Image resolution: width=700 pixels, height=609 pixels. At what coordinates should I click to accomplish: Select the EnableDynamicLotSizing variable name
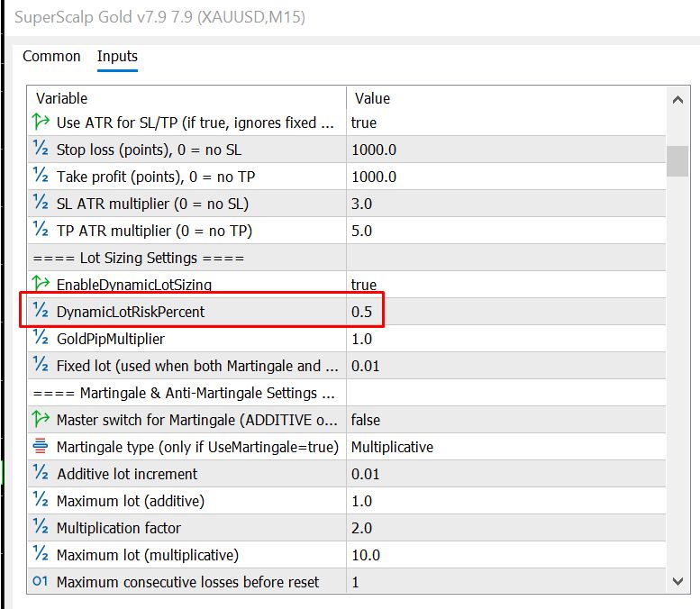[134, 285]
